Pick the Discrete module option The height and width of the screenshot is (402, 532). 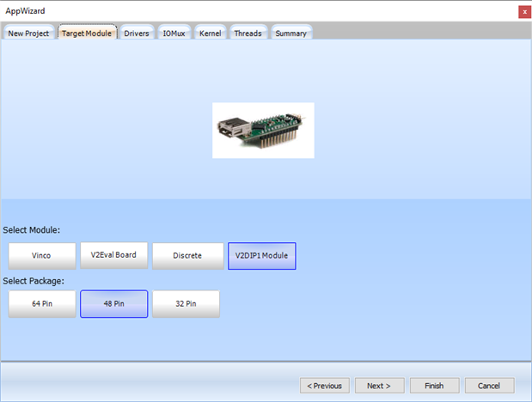point(187,255)
